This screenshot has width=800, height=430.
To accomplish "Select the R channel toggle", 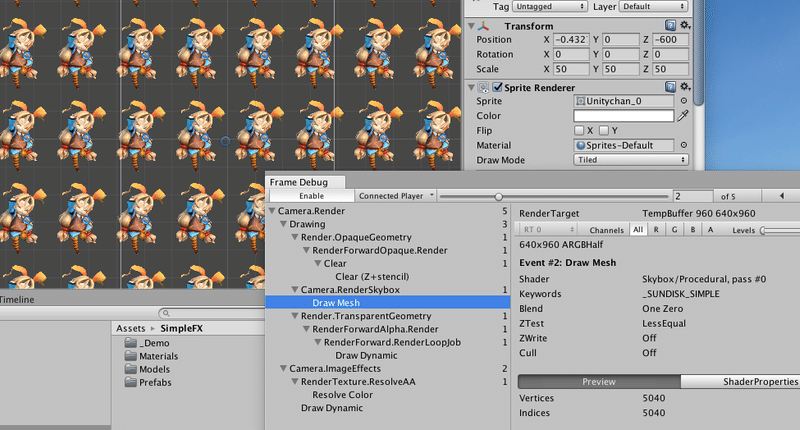I will 656,230.
